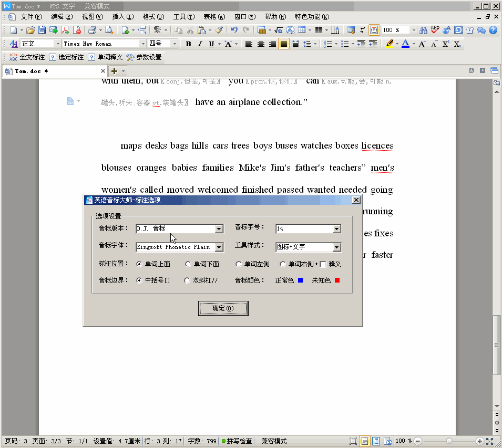Pick 正常色 blue color swatch
502x448 pixels.
300,280
